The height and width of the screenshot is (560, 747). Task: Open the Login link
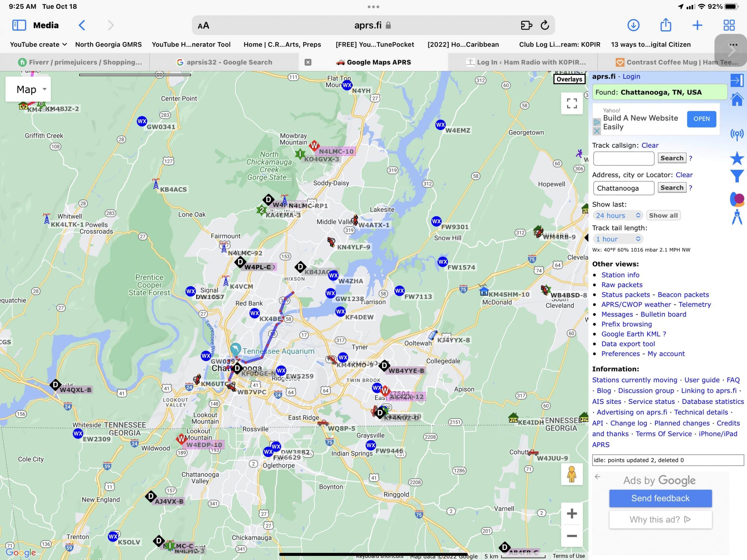(x=631, y=77)
